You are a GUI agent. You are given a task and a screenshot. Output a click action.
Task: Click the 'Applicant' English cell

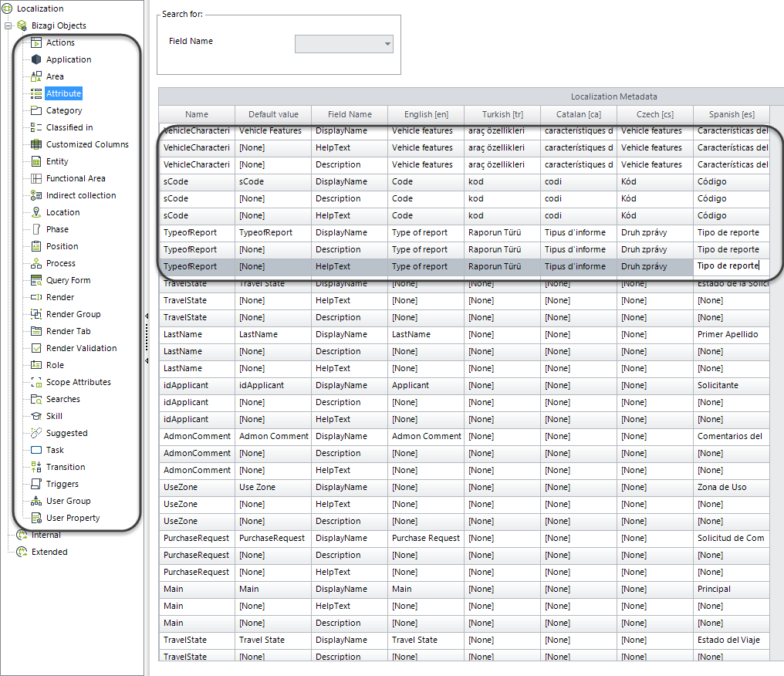click(x=426, y=386)
